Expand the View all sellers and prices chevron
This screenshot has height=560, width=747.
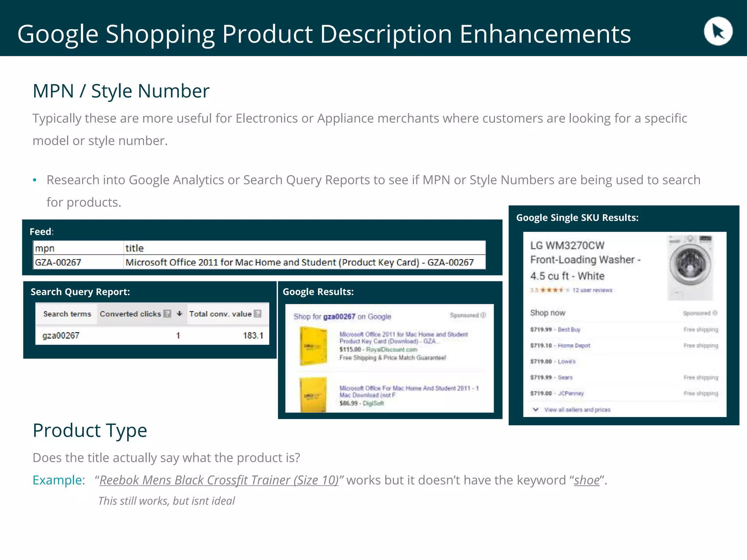click(535, 409)
